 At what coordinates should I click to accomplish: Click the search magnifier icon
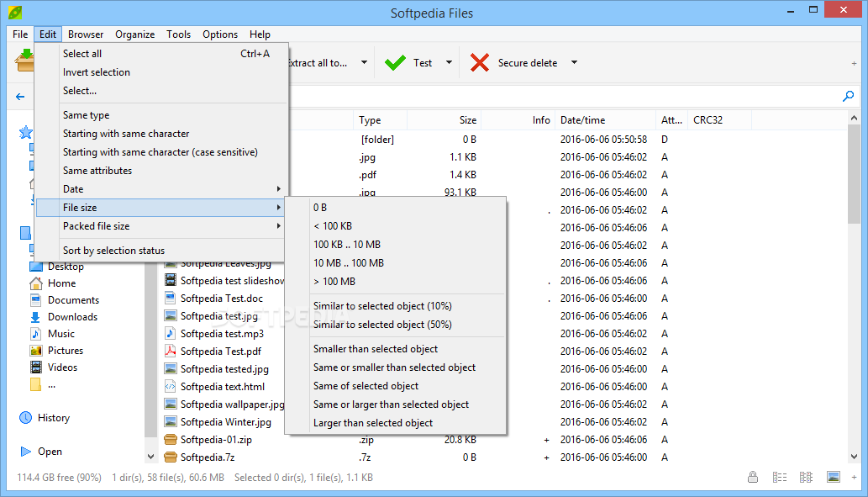(x=848, y=97)
